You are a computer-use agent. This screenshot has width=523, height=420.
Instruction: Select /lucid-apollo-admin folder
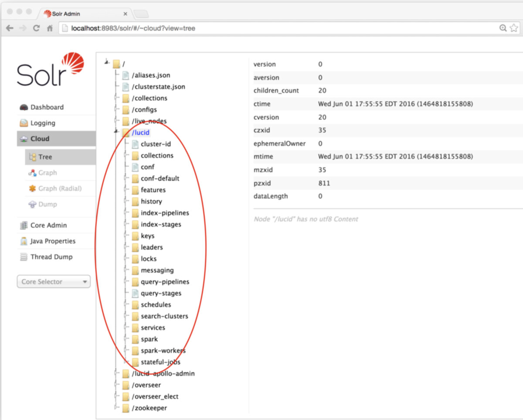pyautogui.click(x=163, y=374)
